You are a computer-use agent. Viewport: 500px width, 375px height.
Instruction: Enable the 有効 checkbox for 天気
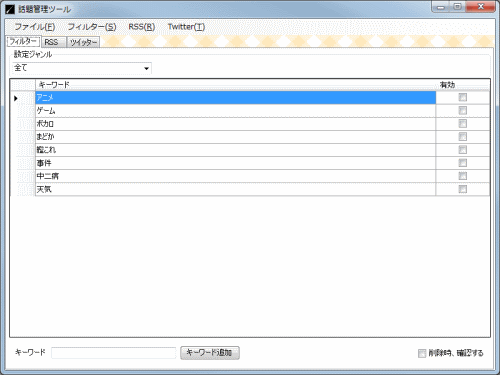[462, 189]
